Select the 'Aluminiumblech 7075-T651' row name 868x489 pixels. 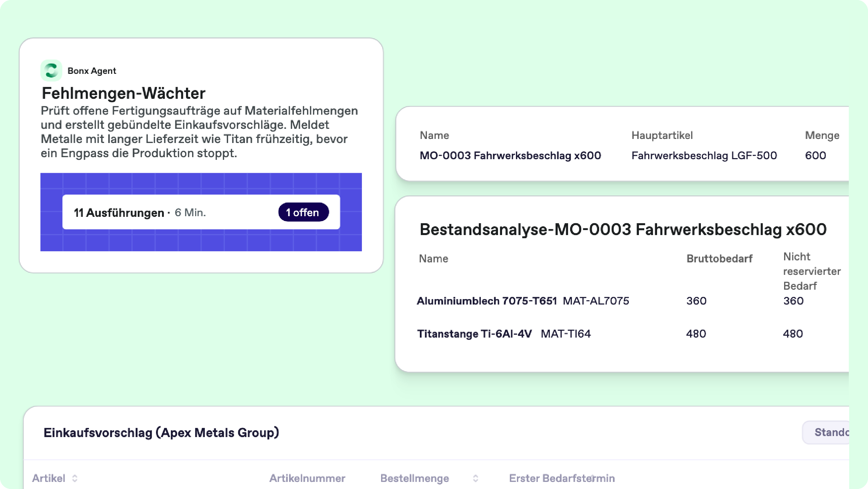pos(487,301)
